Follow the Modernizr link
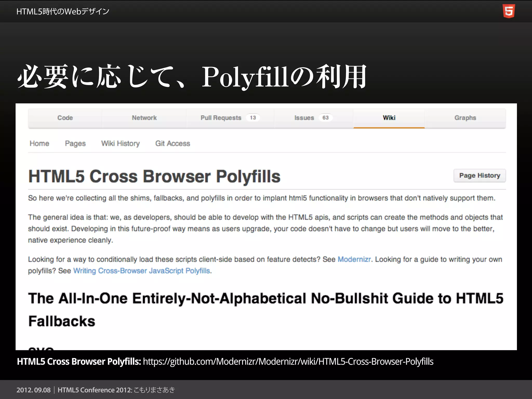532x399 pixels. [354, 259]
